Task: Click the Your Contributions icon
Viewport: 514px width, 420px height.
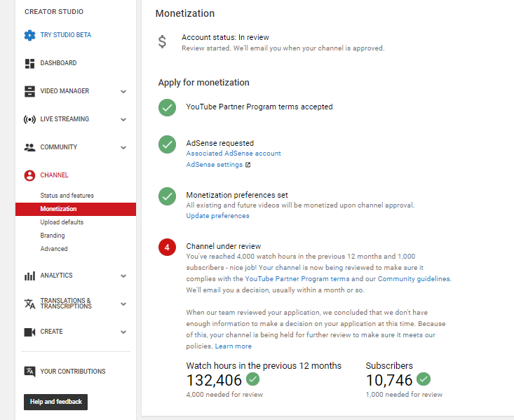Action: coord(29,372)
